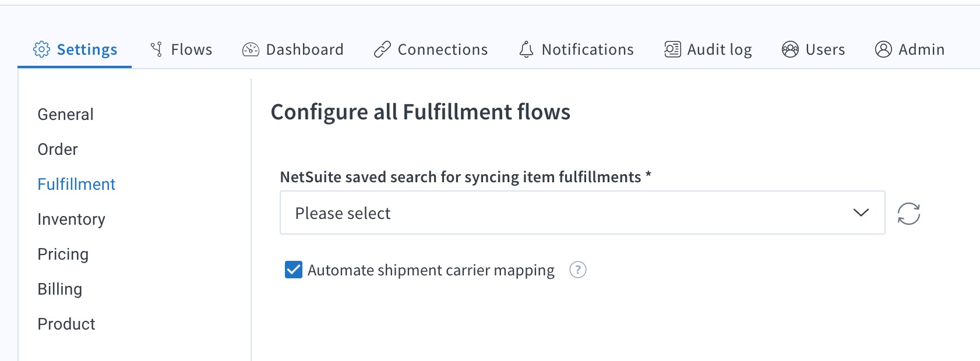
Task: Show help for shipment carrier mapping
Action: pos(577,270)
